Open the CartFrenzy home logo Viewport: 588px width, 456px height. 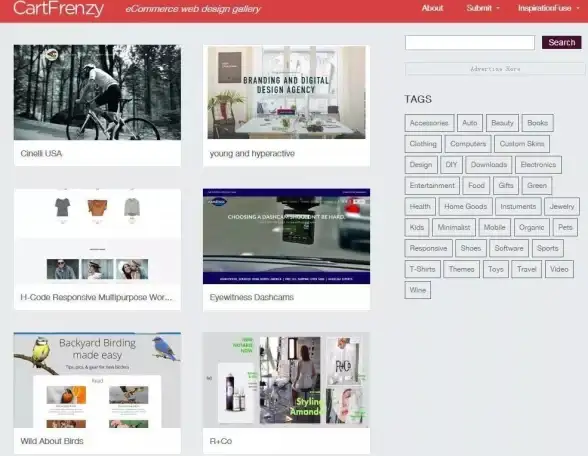click(x=58, y=8)
